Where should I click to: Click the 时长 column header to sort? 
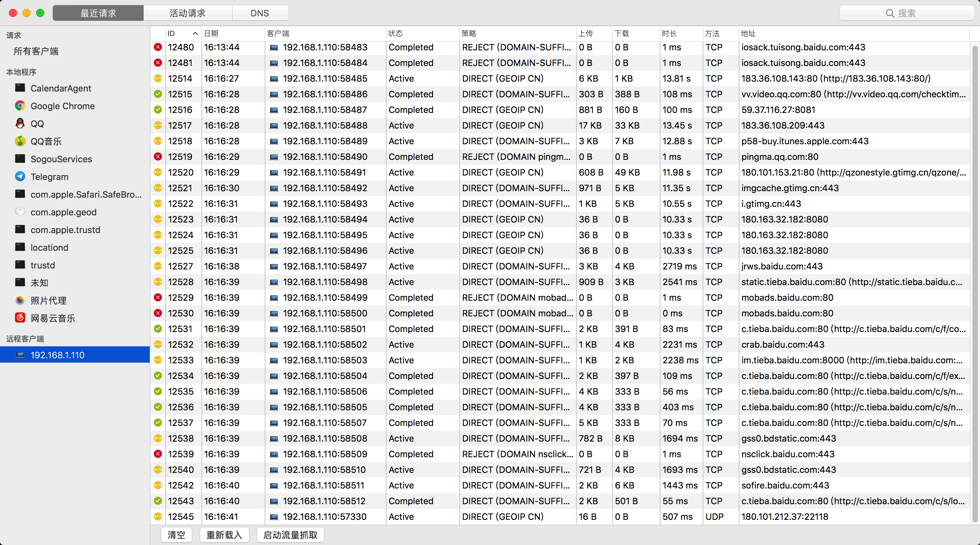coord(669,33)
